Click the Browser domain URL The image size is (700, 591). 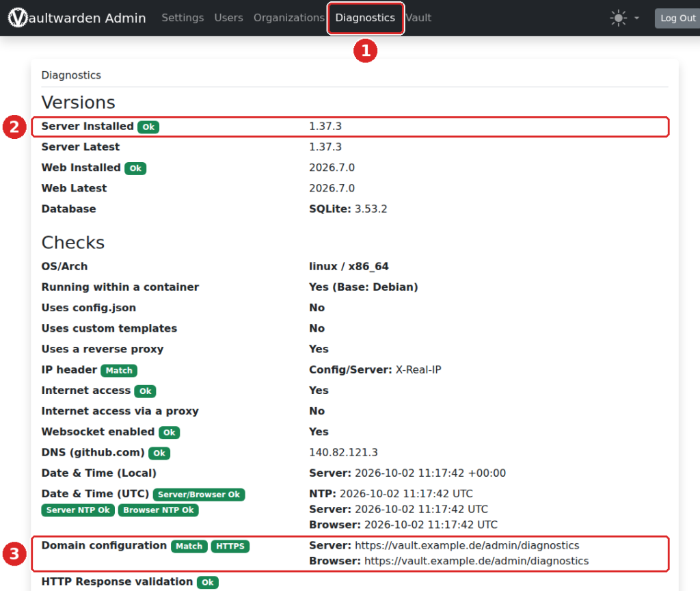click(x=476, y=561)
